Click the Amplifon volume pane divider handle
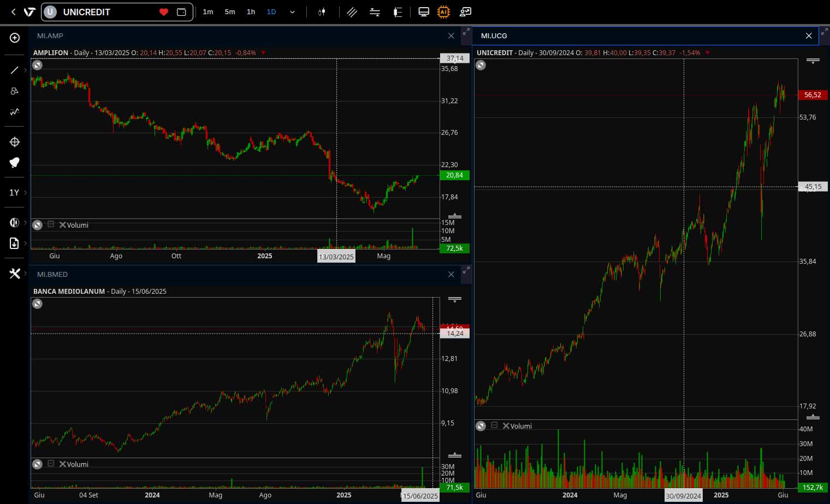Image resolution: width=830 pixels, height=504 pixels. point(454,216)
